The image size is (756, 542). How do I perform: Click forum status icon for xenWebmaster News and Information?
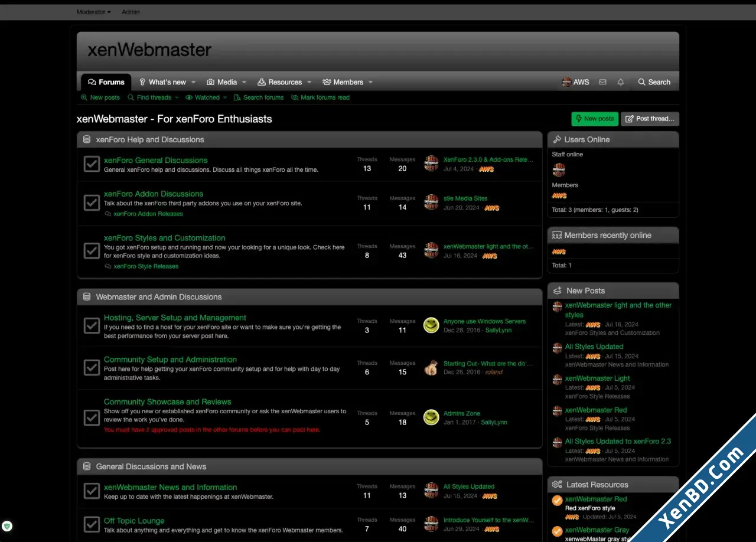point(92,491)
